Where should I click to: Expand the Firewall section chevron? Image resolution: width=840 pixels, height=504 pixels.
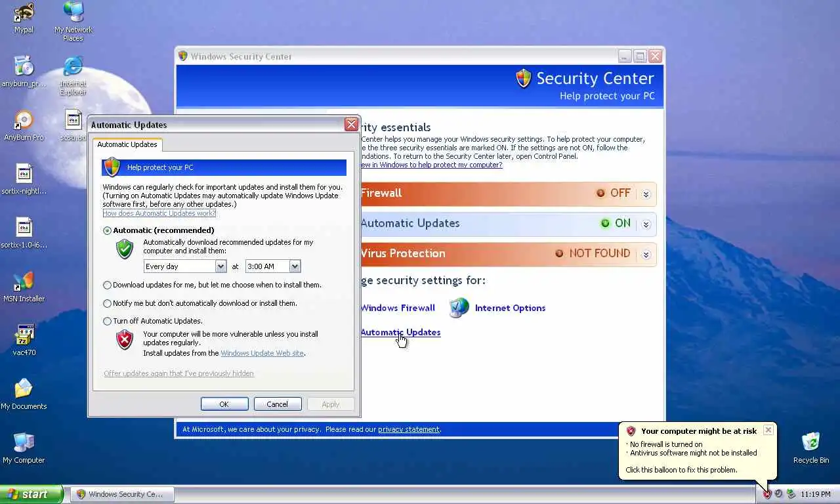(x=646, y=194)
